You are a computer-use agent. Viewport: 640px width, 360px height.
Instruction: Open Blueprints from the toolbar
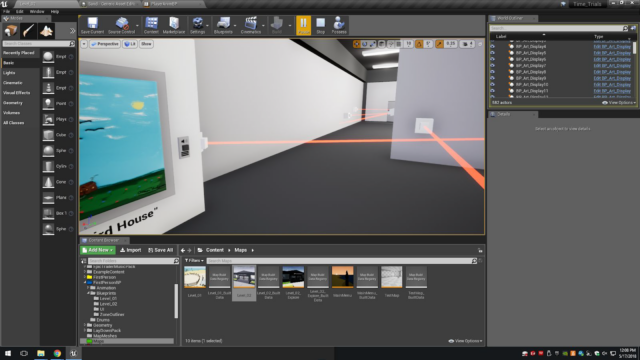point(223,25)
